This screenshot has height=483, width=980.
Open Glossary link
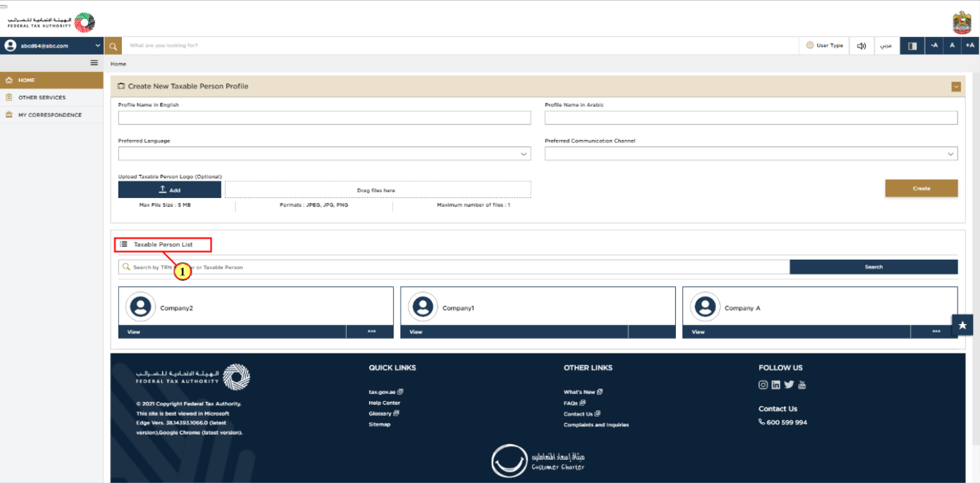coord(383,414)
